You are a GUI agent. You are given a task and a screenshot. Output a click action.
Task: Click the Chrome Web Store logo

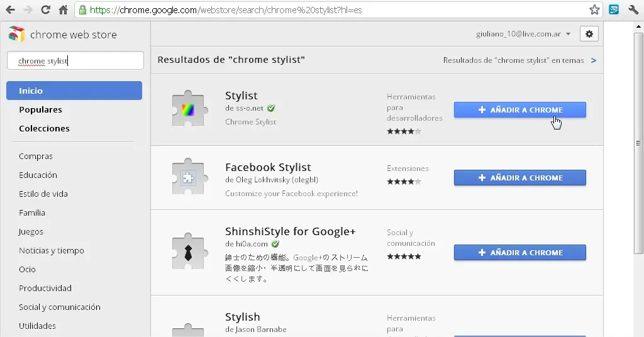click(x=16, y=35)
